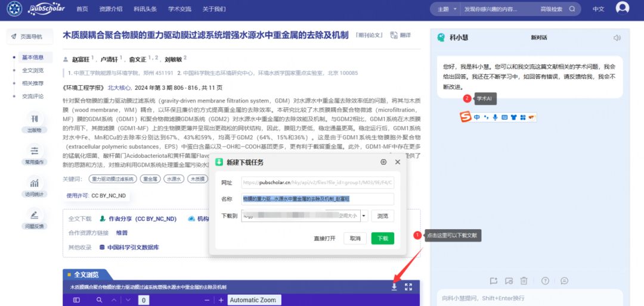Click the 维普 partner link
Viewport: 644px width, 306px height.
122,233
